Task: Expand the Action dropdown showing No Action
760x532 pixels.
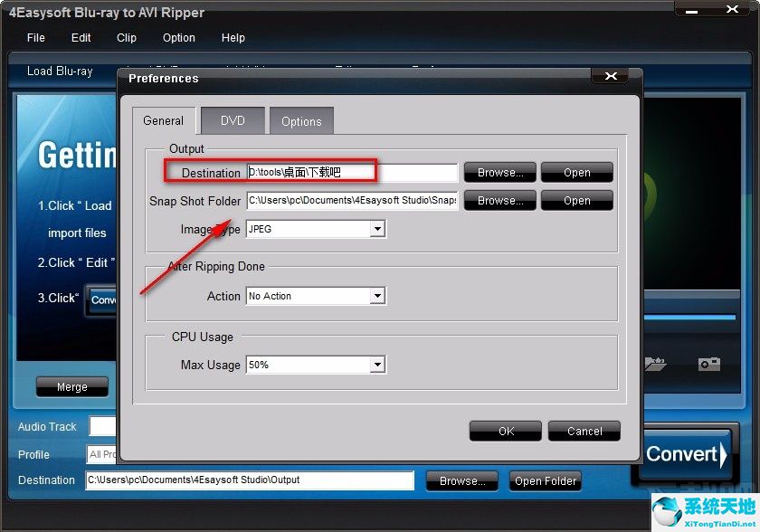Action: 377,296
